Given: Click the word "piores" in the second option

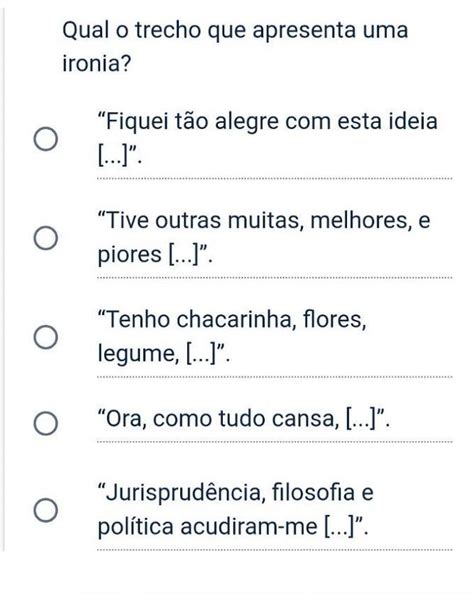Looking at the screenshot, I should point(129,255).
